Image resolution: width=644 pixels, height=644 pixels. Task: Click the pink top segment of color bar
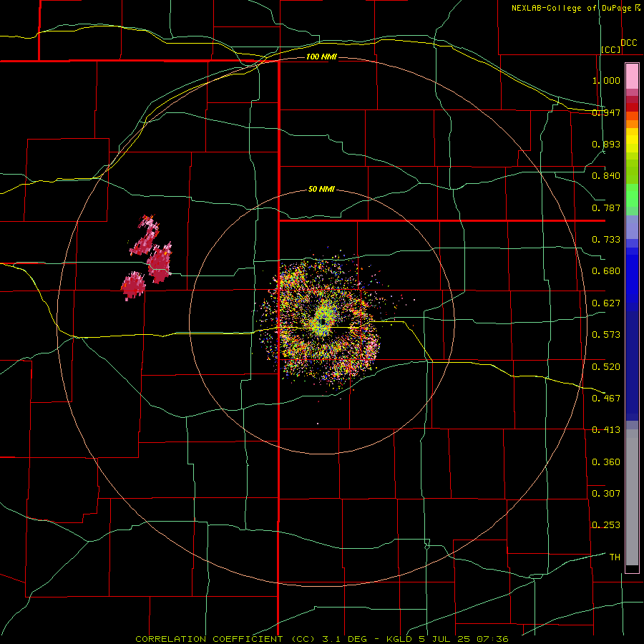tap(632, 76)
